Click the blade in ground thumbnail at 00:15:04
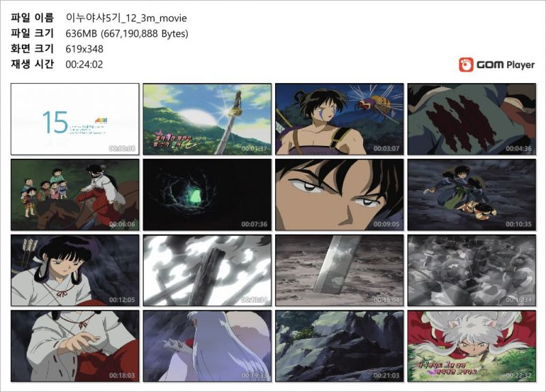The width and height of the screenshot is (546, 392). click(339, 270)
